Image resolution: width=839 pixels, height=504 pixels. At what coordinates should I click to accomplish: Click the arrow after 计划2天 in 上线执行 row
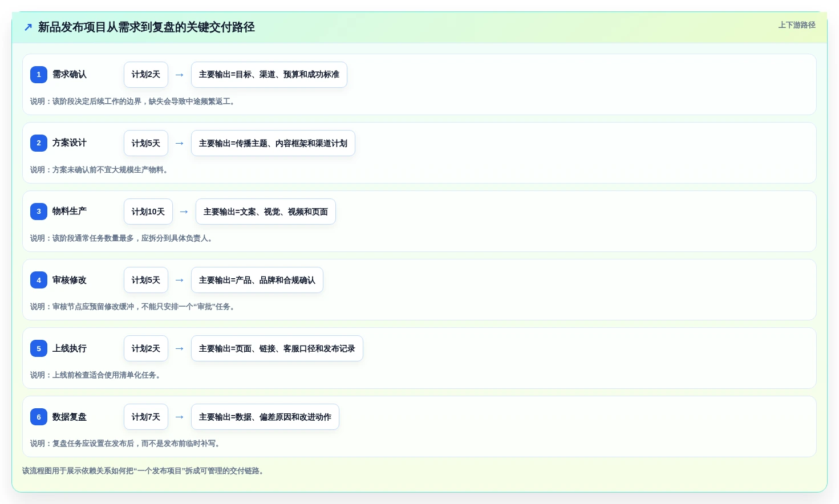180,348
